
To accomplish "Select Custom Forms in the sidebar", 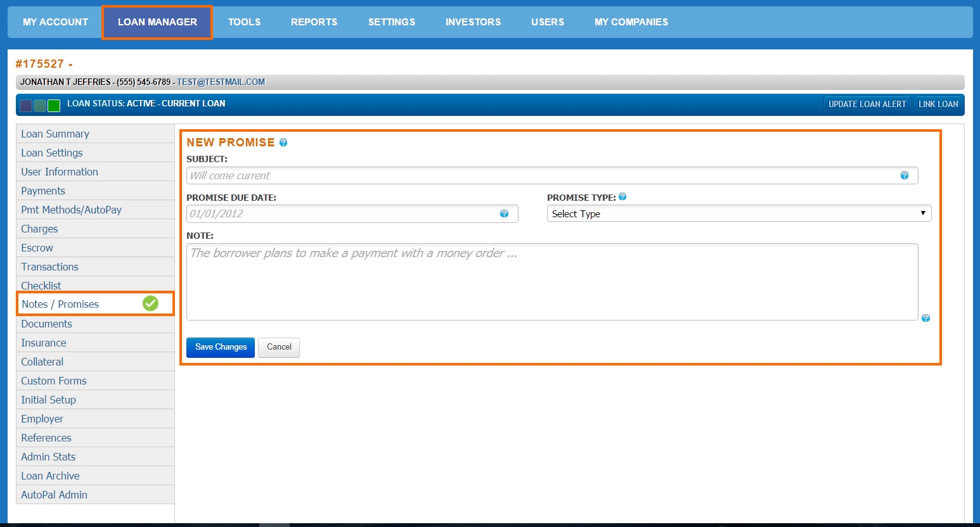I will tap(95, 381).
